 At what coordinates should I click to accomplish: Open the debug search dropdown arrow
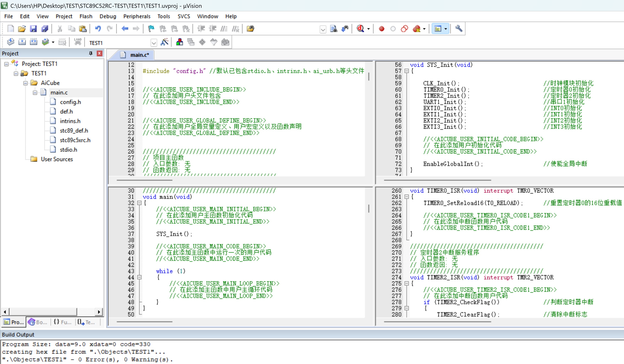[368, 29]
